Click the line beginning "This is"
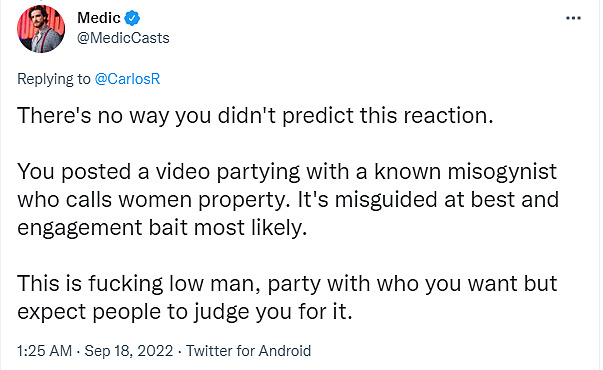603x370 pixels. (x=287, y=283)
